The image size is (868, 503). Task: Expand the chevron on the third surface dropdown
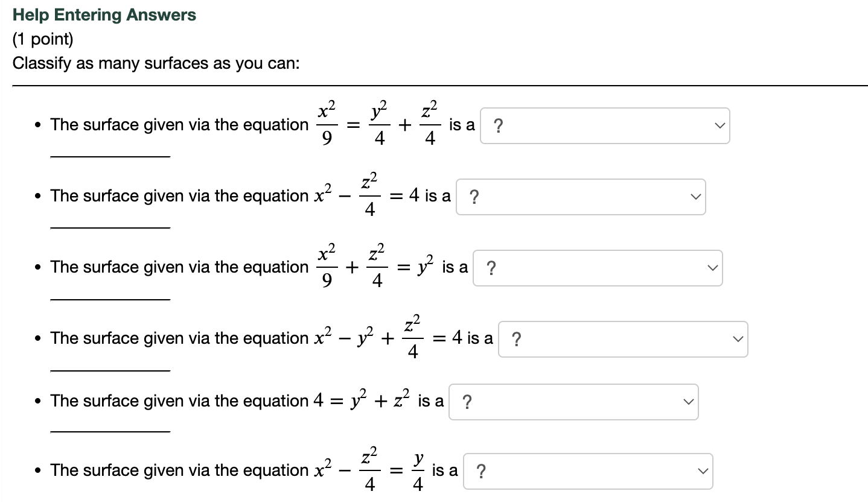pyautogui.click(x=712, y=268)
